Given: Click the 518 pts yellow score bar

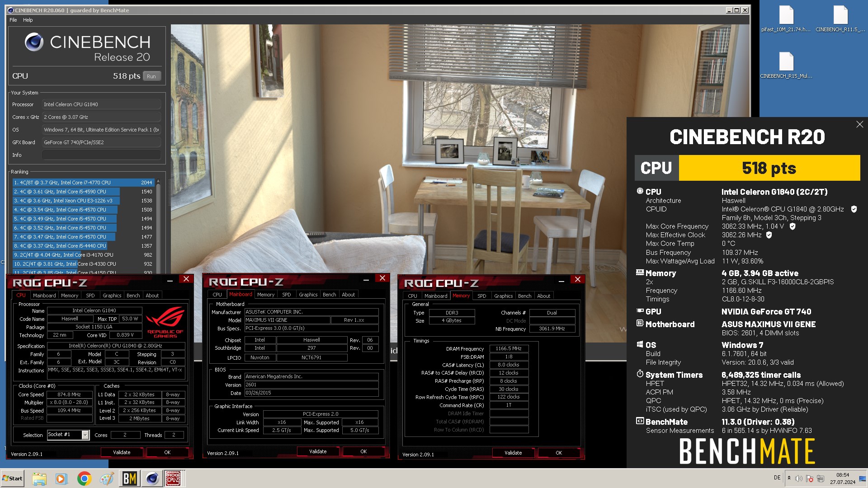Looking at the screenshot, I should [x=769, y=168].
